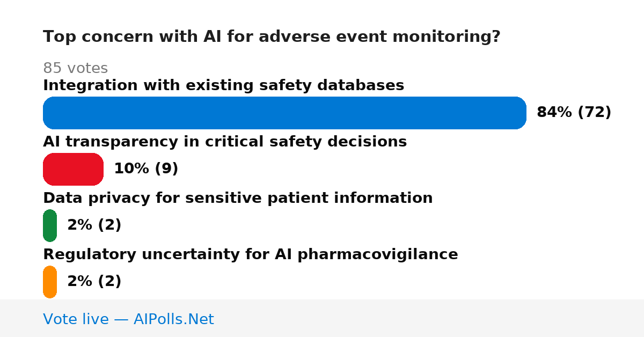Click the orange 2% result bar
The width and height of the screenshot is (644, 337).
tap(50, 282)
